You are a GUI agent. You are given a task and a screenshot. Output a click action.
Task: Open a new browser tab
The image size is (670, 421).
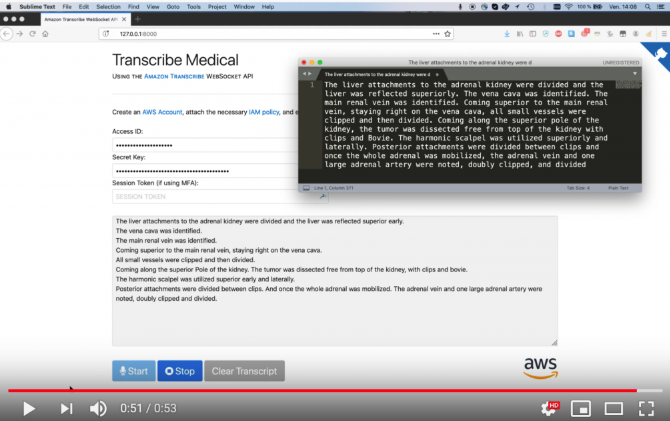click(x=138, y=19)
